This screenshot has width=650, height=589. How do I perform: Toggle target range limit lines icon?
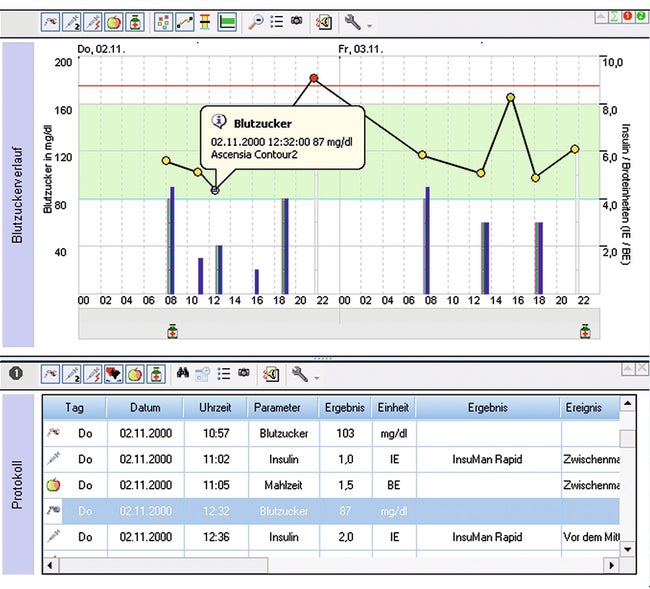(x=205, y=22)
